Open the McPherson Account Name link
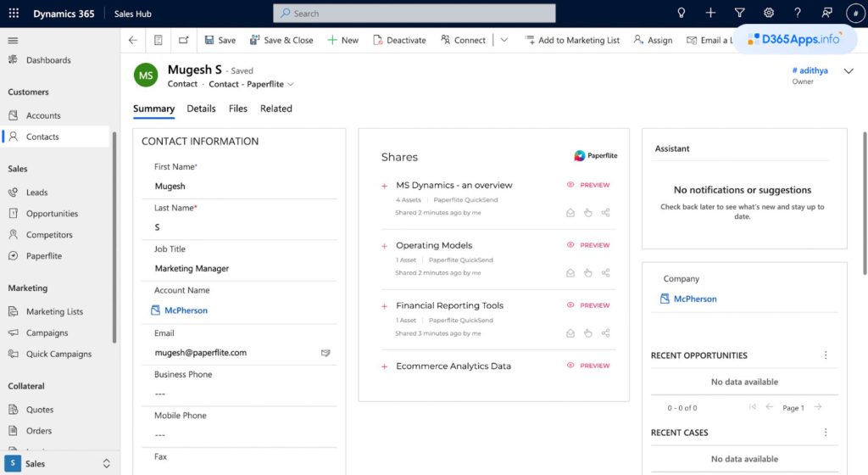The width and height of the screenshot is (868, 475). [186, 310]
